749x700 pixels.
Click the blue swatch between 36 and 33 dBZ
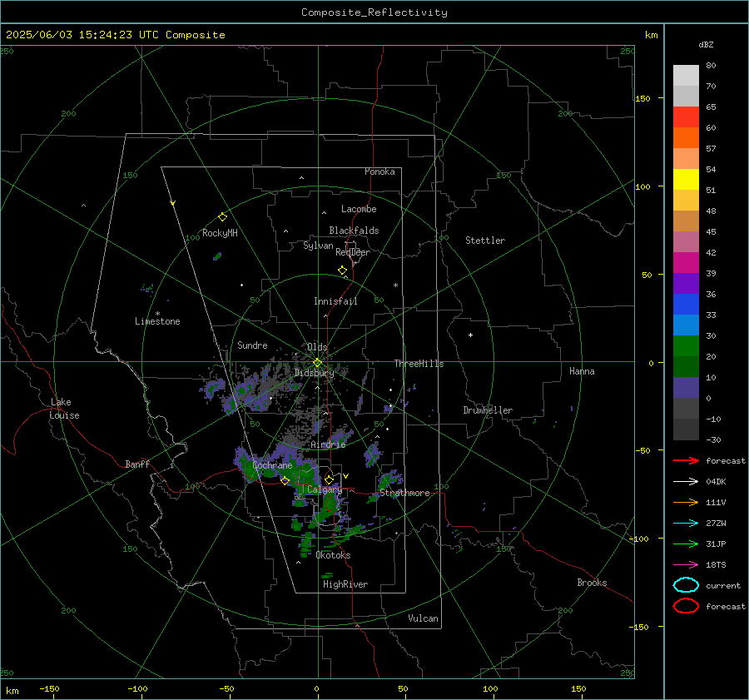coord(686,304)
